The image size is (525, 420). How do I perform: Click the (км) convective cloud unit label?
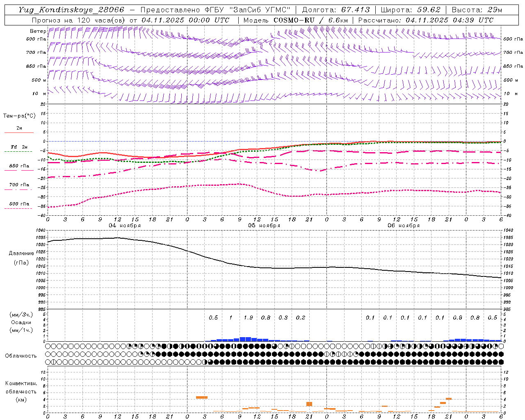click(x=21, y=399)
